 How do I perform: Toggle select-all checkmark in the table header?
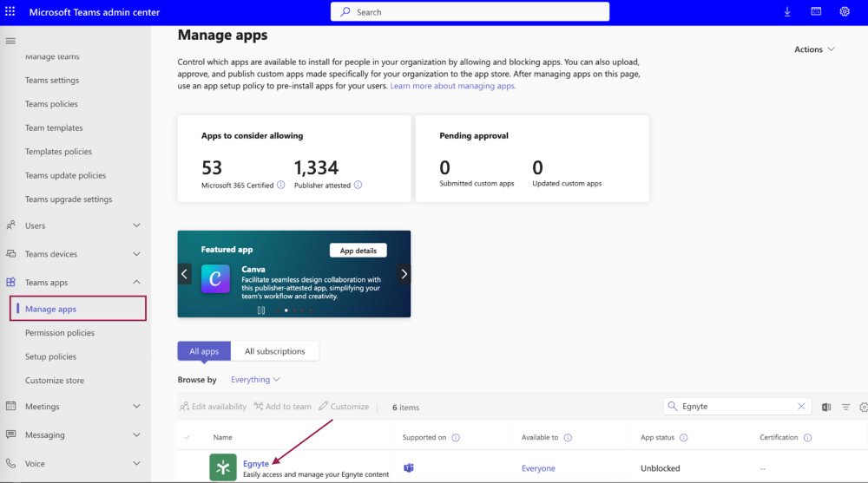187,437
